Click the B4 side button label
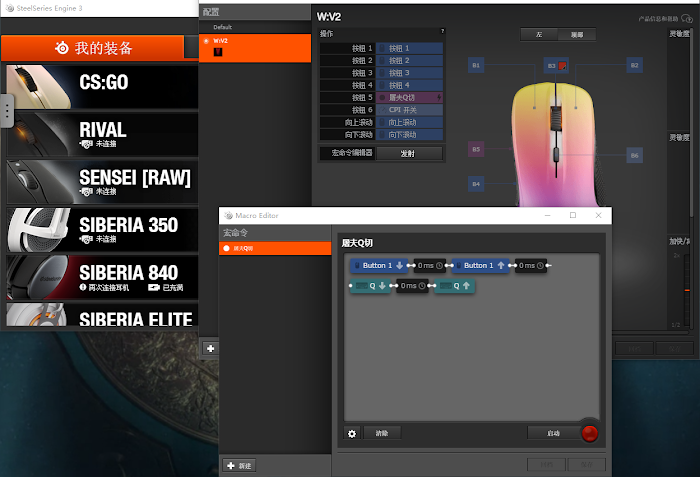700x477 pixels. (x=476, y=184)
